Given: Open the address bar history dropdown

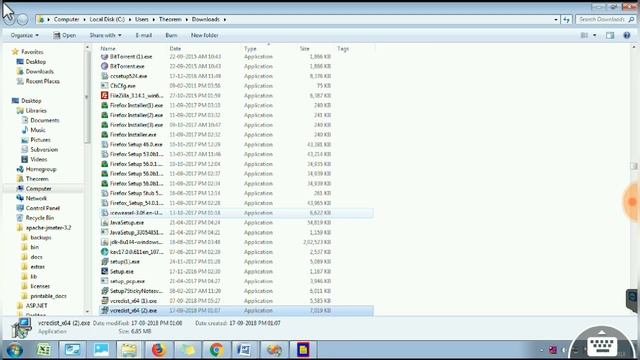Looking at the screenshot, I should coord(556,19).
